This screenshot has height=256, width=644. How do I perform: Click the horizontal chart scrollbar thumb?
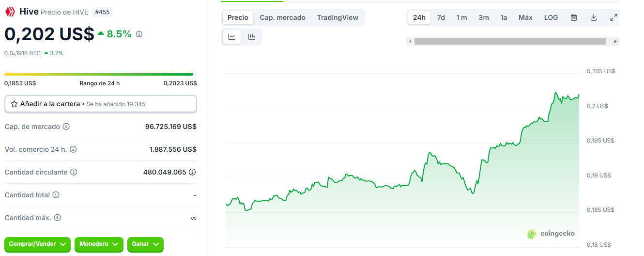click(x=510, y=42)
